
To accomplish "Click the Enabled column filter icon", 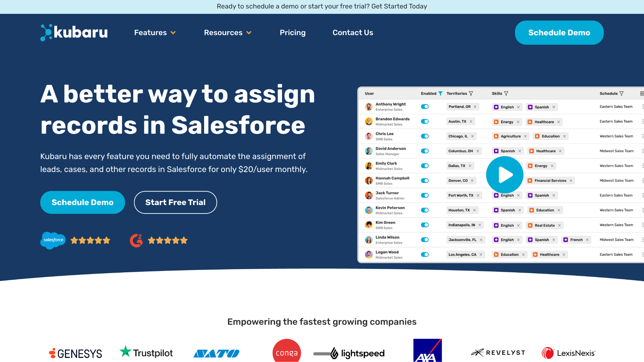I will (x=440, y=93).
